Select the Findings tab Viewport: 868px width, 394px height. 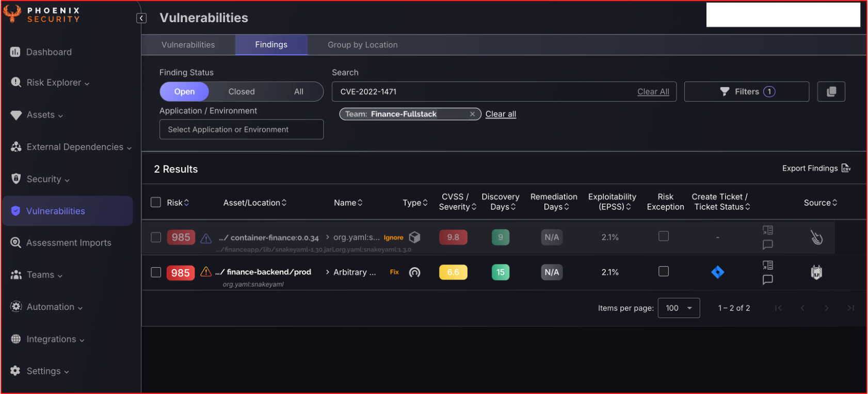271,45
